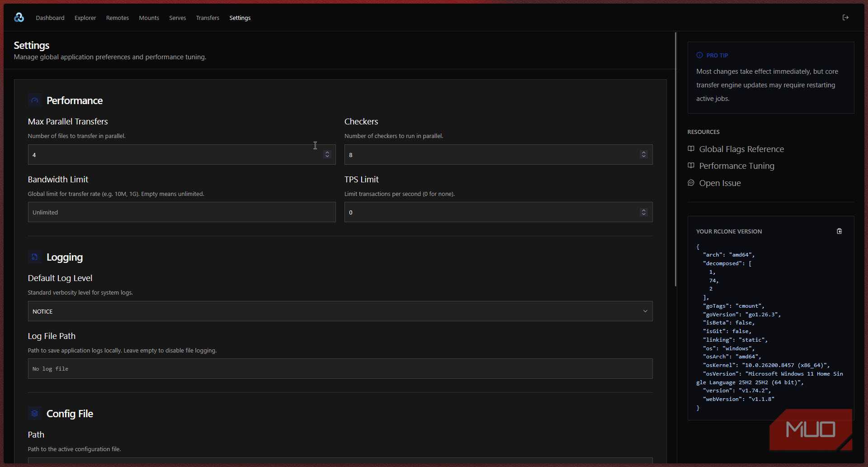The image size is (868, 467).
Task: Expand the Default Log Level dropdown
Action: (340, 311)
